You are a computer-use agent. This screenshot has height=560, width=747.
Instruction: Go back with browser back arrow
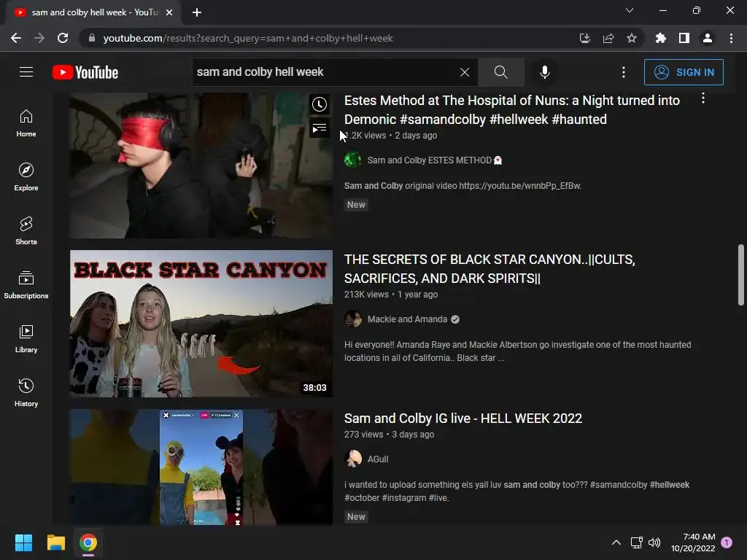(x=16, y=38)
